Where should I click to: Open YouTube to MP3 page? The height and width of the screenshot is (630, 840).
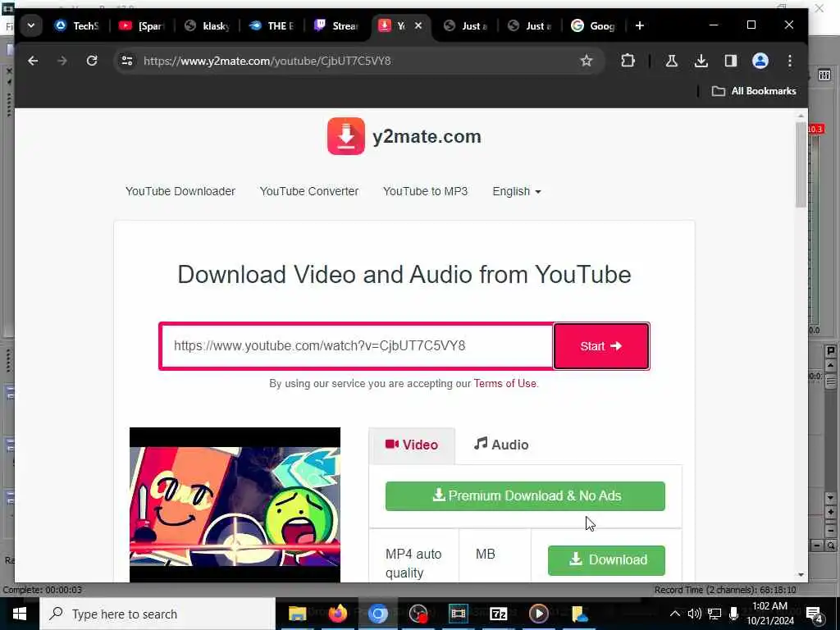[x=426, y=191]
